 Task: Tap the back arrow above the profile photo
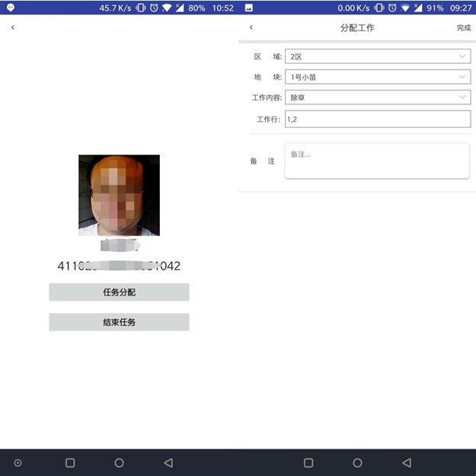coord(13,27)
